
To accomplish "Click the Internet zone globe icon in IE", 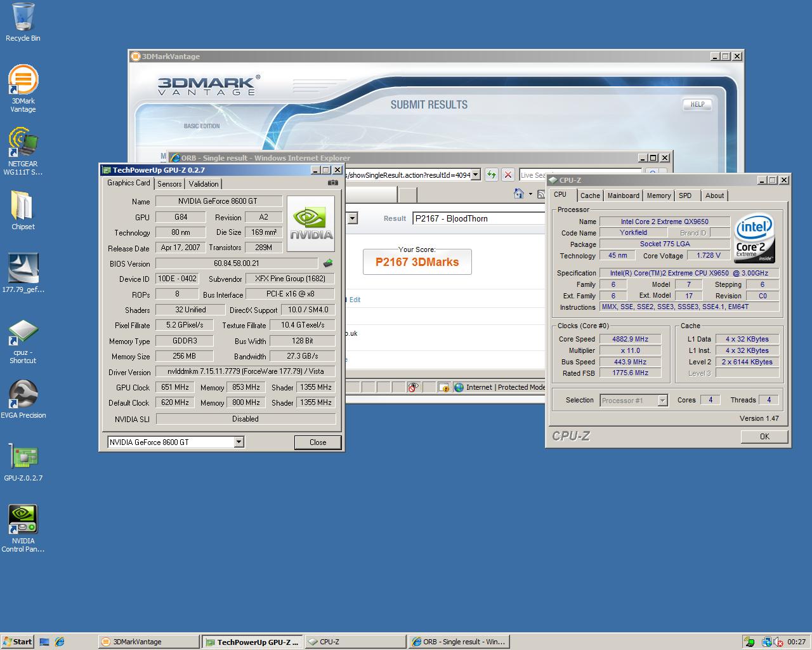I will (459, 387).
